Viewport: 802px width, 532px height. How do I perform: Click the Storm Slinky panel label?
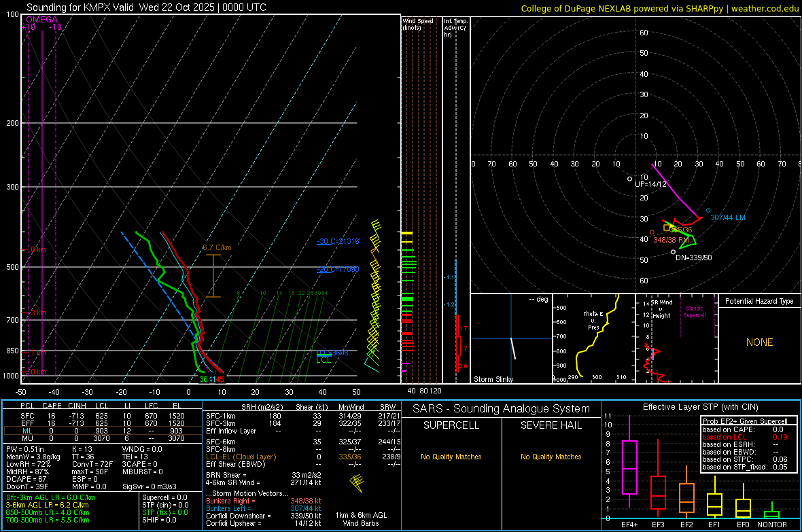[493, 379]
